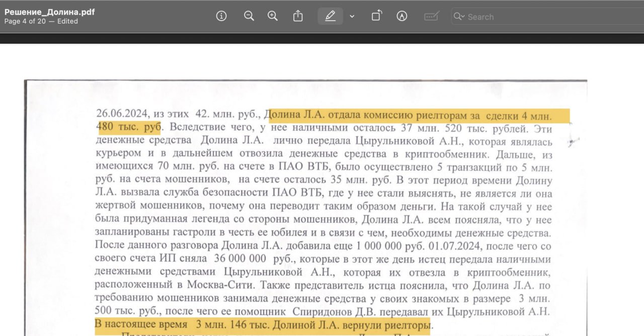Image resolution: width=644 pixels, height=336 pixels.
Task: Open the highlight style chevron menu
Action: [352, 16]
